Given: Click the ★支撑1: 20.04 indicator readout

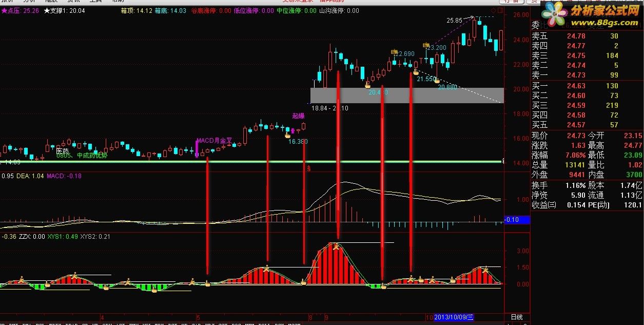Looking at the screenshot, I should tap(65, 10).
